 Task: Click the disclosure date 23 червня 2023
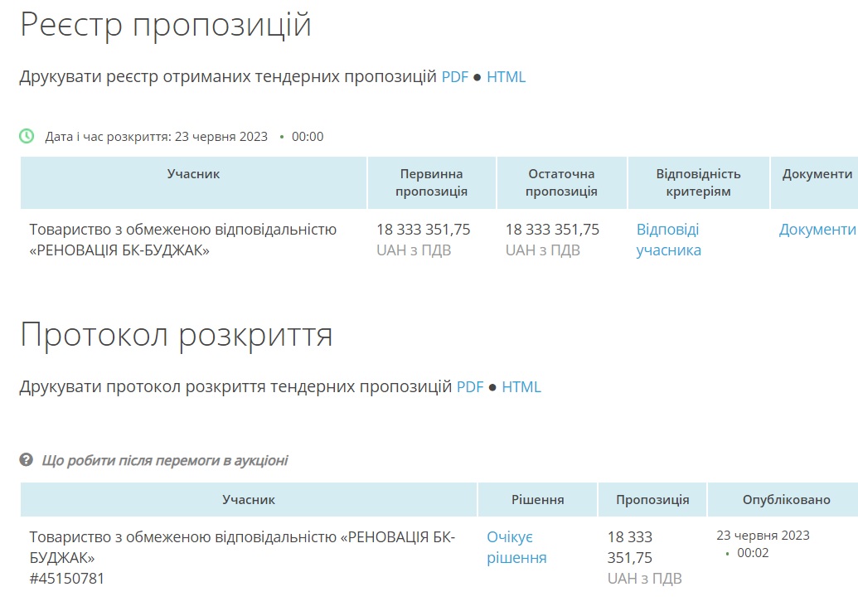221,136
